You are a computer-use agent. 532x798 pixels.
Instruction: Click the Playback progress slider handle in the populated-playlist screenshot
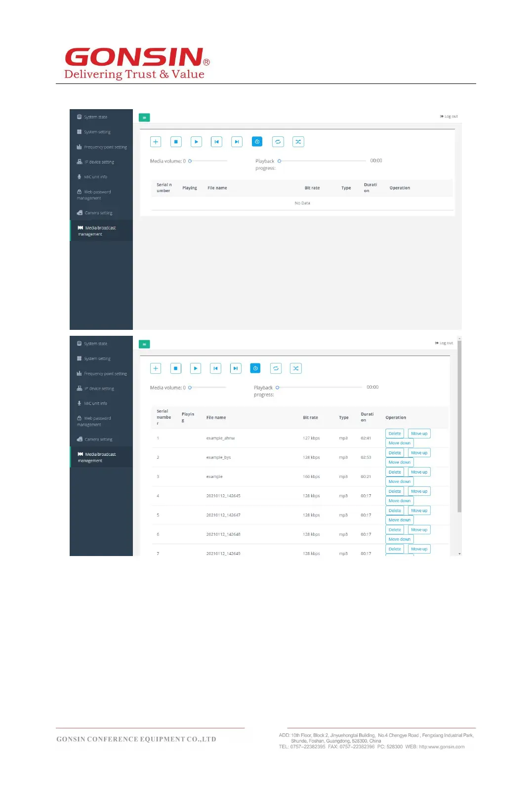(x=277, y=388)
